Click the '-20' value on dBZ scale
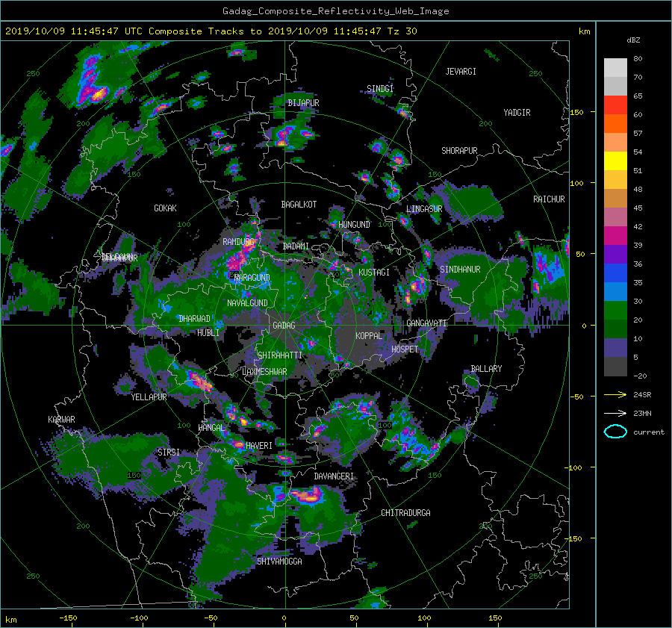Viewport: 672px width, 628px height. 640,376
